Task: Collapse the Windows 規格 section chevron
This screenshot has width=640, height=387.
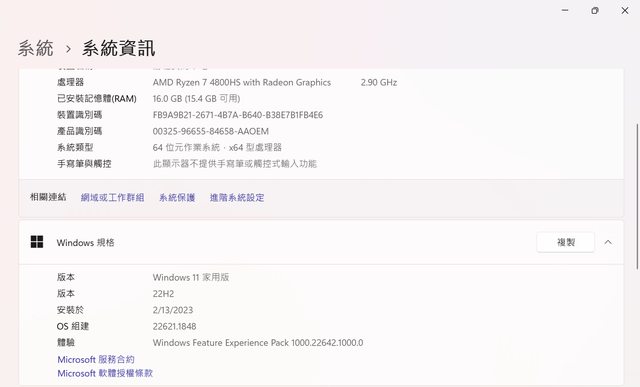Action: (608, 242)
